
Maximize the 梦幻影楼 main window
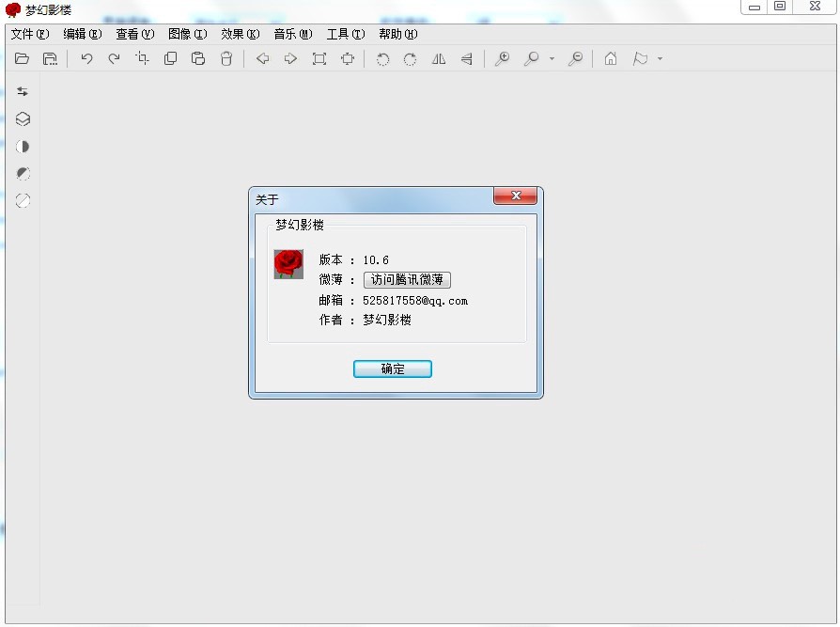coord(780,7)
